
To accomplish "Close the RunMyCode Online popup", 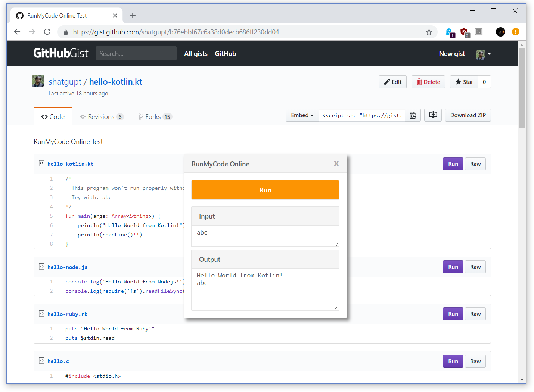I will (336, 164).
